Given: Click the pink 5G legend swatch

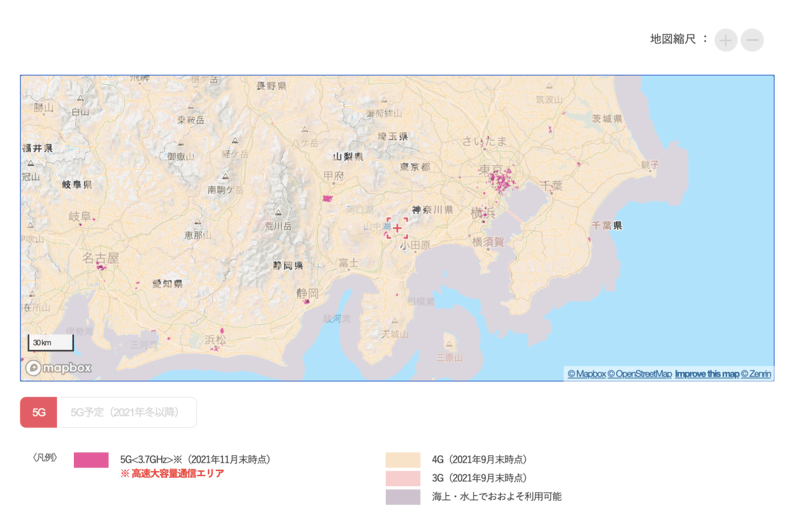Looking at the screenshot, I should coord(91,460).
